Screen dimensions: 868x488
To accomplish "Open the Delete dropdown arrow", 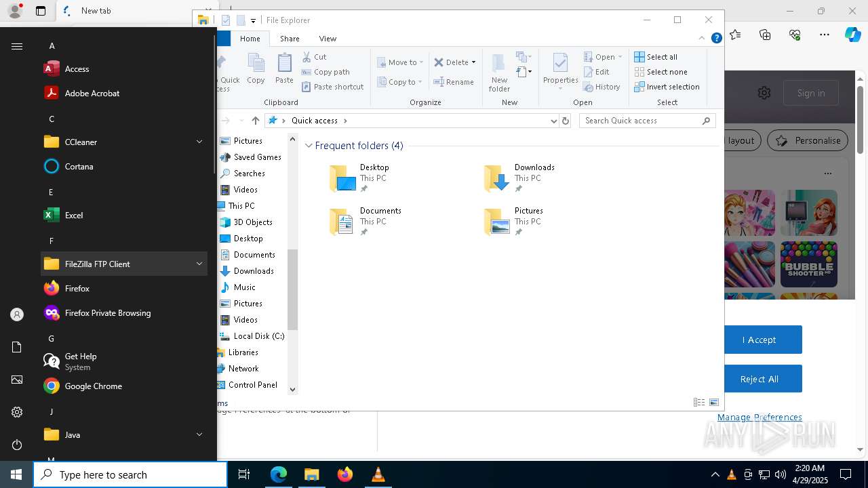I will pos(473,62).
